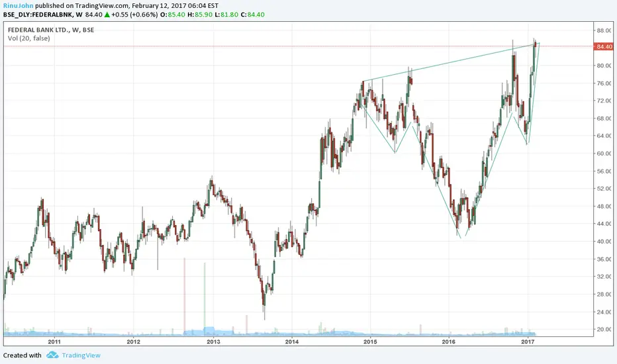
Task: Click the 88.00 price axis label
Action: pyautogui.click(x=604, y=30)
